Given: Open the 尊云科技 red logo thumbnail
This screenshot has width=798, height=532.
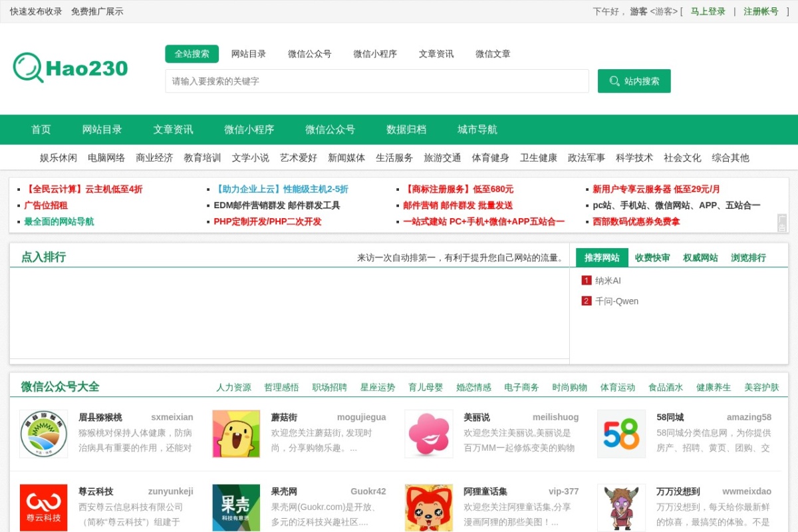Looking at the screenshot, I should 44,507.
